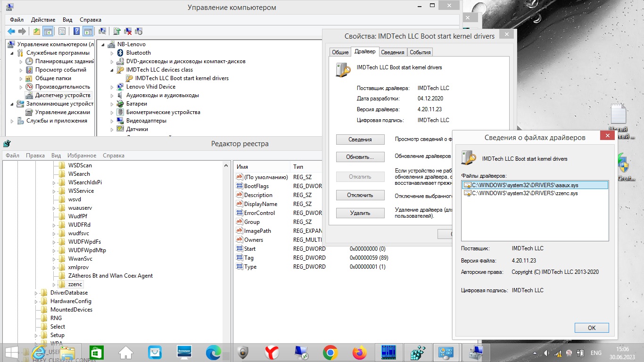Click the Удалить driver button

pyautogui.click(x=360, y=213)
